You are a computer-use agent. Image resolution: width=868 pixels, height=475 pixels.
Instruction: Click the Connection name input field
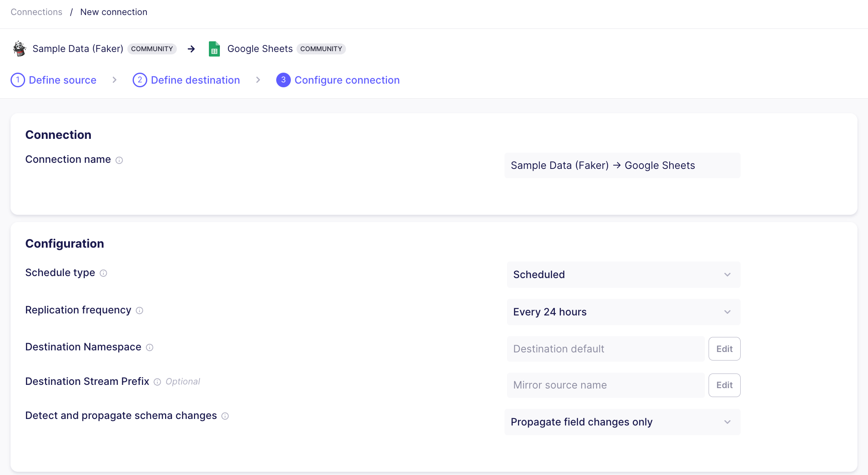(622, 165)
